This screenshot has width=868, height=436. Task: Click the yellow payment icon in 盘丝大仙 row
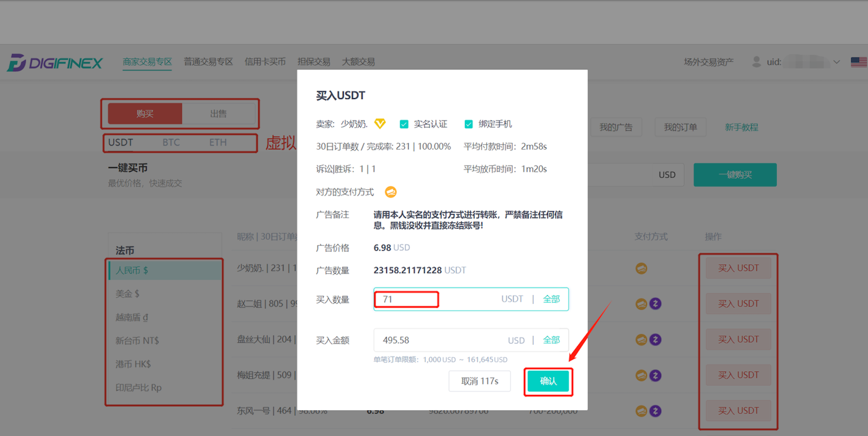click(641, 340)
